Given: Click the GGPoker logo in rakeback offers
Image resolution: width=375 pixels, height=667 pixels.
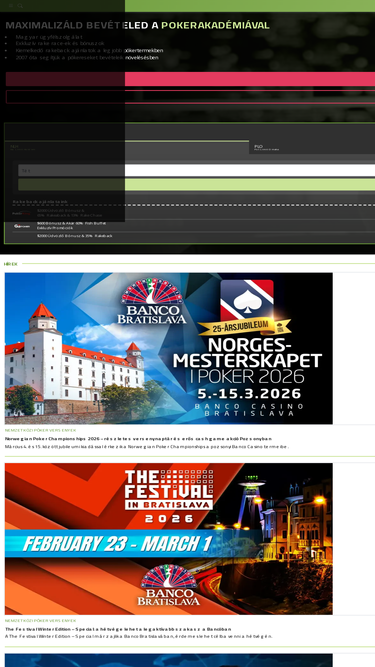Looking at the screenshot, I should (x=22, y=226).
